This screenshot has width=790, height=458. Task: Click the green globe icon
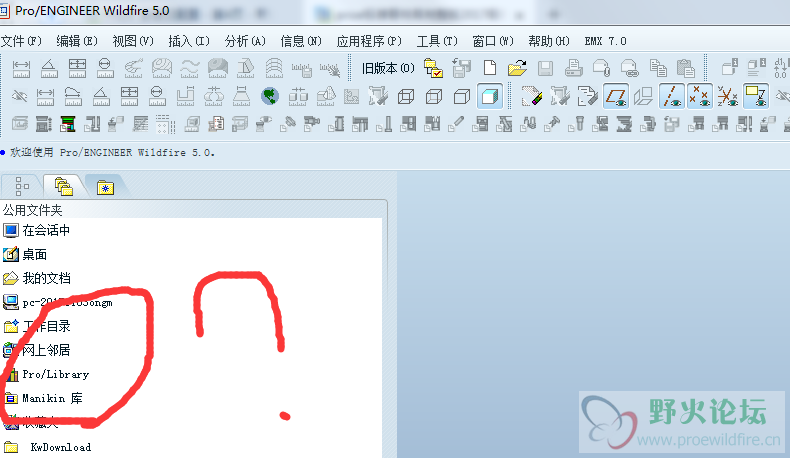[x=270, y=96]
